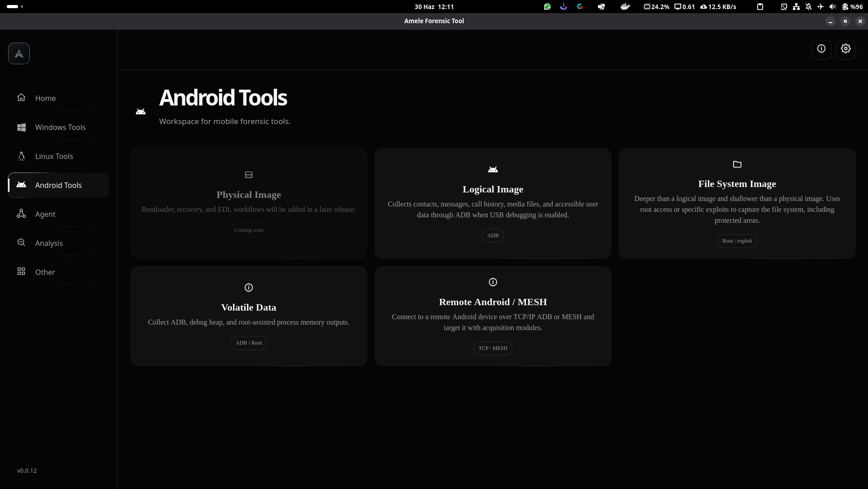Click the muted notifications bell icon

click(808, 7)
